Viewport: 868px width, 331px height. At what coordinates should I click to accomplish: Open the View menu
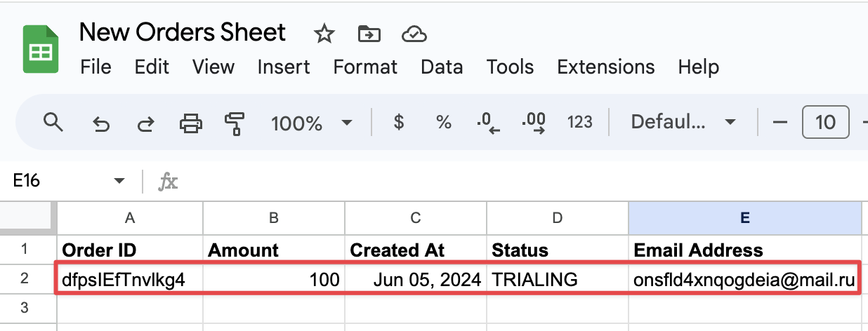coord(213,67)
